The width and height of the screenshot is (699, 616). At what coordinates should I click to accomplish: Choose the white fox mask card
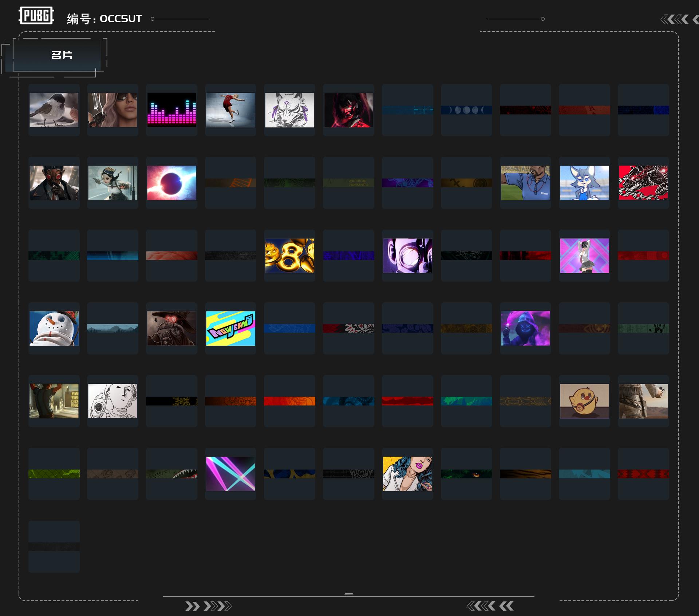[x=290, y=110]
